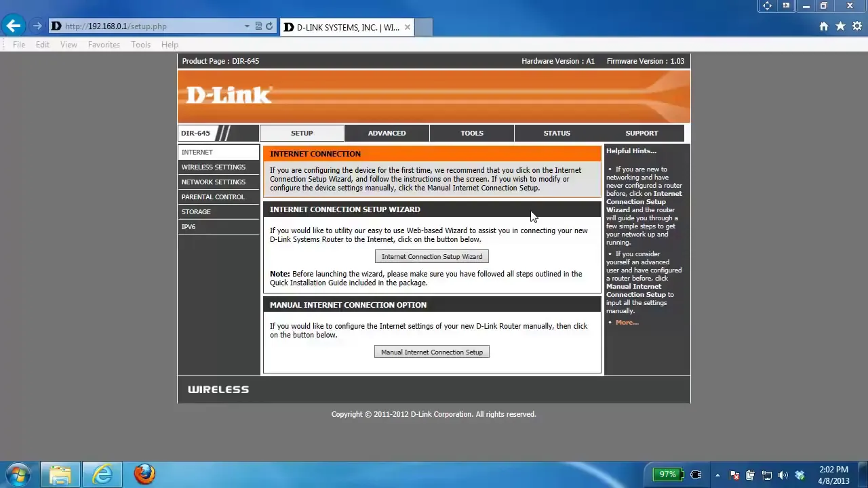Screen dimensions: 868x488
Task: Refresh the page using the reload icon
Action: click(x=269, y=26)
